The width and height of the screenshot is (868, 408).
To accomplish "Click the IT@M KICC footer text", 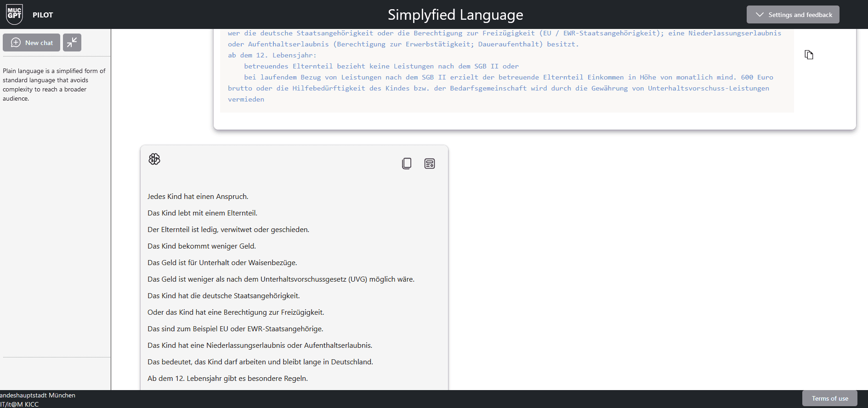I will coord(19,404).
